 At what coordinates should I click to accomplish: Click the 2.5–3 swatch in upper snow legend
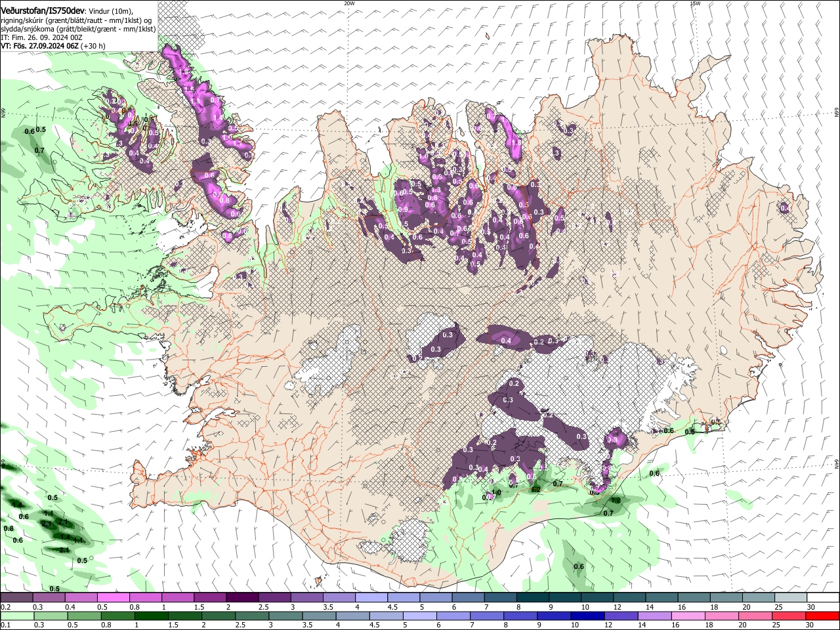point(274,598)
